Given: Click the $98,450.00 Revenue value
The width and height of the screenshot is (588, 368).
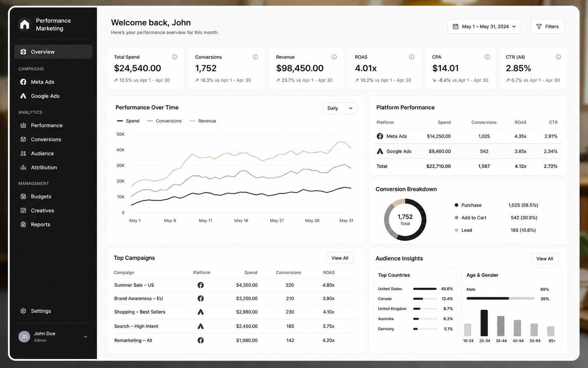Looking at the screenshot, I should (300, 68).
